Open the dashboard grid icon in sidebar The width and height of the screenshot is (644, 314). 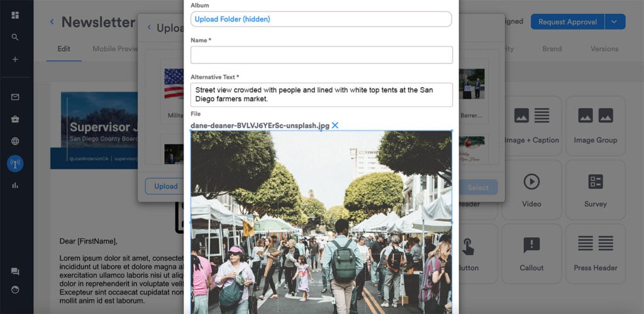click(15, 15)
